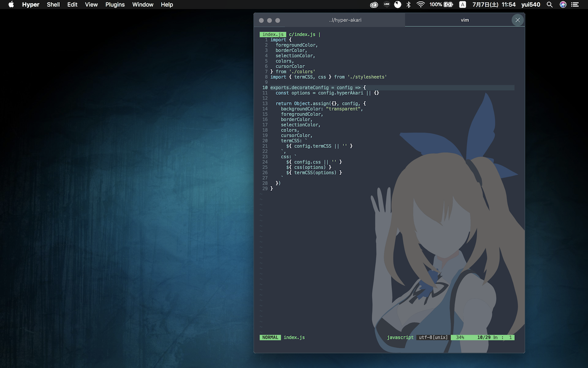Click the javascript filetype in status line
Viewport: 588px width, 368px height.
[x=400, y=337]
